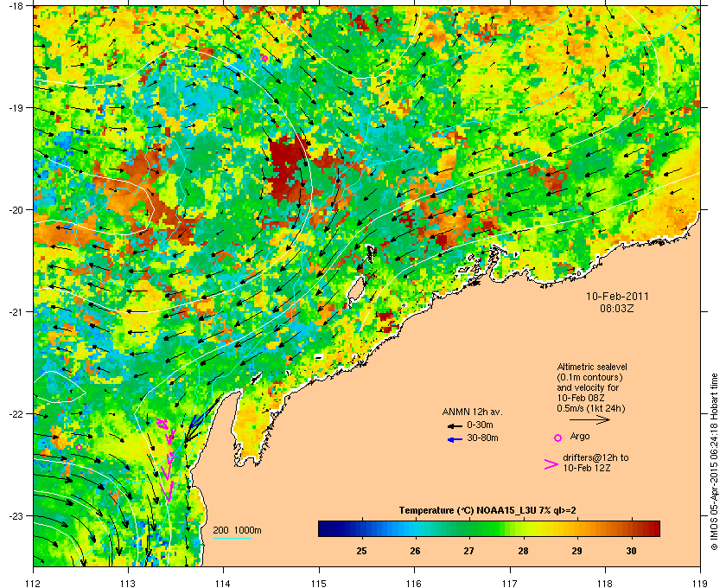Click the black 0-30m arrow legend symbol
Image resolution: width=726 pixels, height=588 pixels.
[455, 425]
